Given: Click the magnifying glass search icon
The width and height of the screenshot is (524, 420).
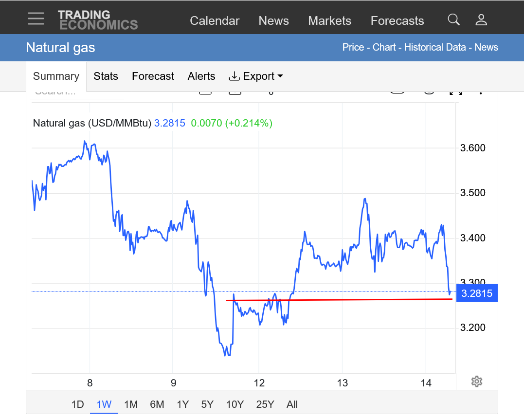Looking at the screenshot, I should 453,20.
